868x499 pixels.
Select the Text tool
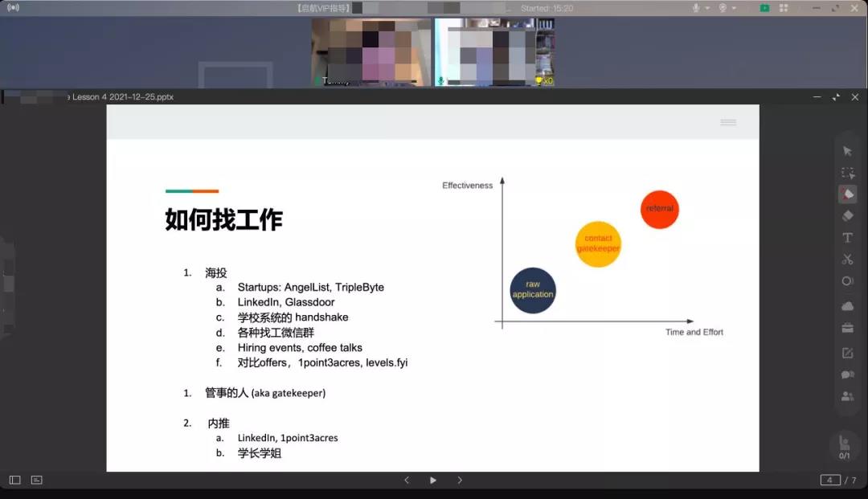[847, 238]
